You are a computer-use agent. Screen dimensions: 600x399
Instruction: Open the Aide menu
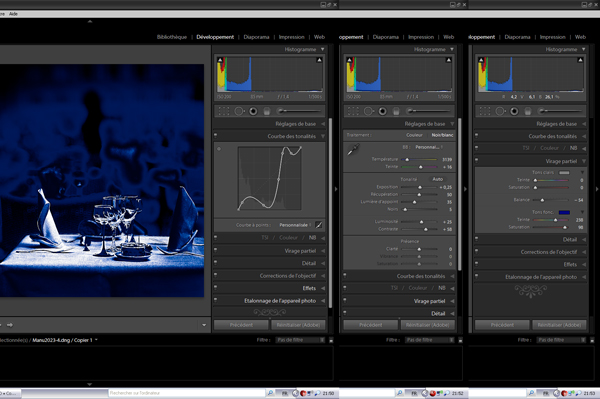[13, 14]
